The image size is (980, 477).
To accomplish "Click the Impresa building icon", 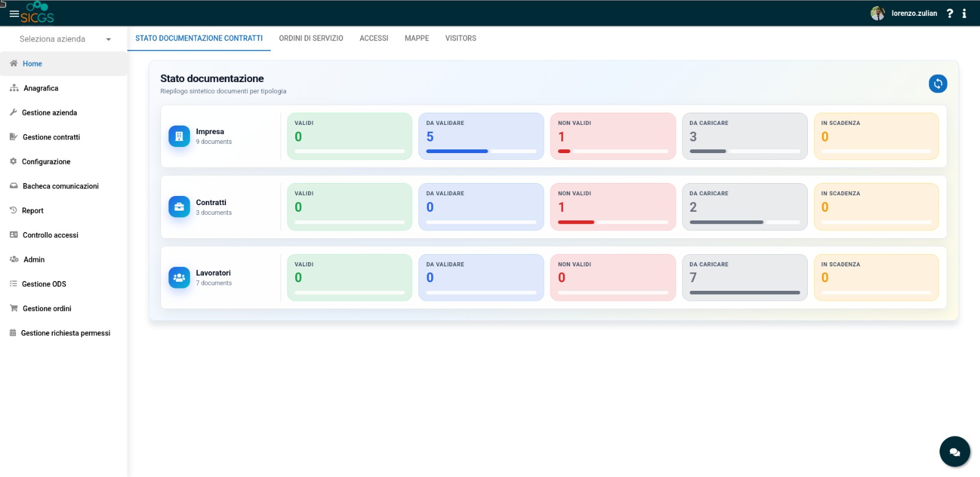I will point(179,136).
